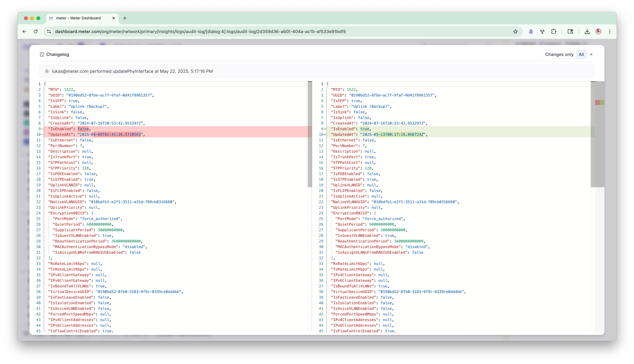The height and width of the screenshot is (364, 634).
Task: Click the Changelog icon in dialog header
Action: [42, 54]
